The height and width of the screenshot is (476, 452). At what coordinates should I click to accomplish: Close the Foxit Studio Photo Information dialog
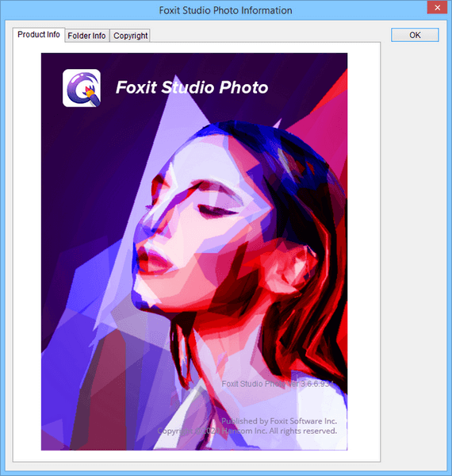click(437, 8)
